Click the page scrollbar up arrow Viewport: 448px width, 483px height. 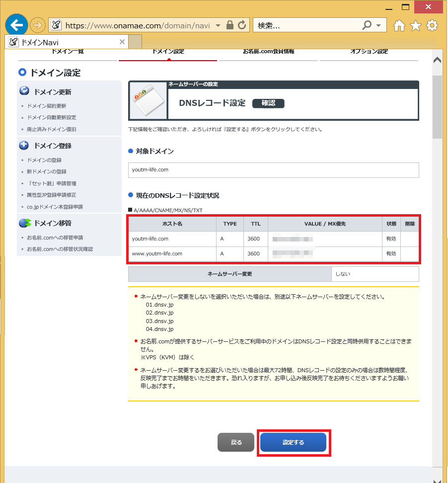[x=437, y=60]
